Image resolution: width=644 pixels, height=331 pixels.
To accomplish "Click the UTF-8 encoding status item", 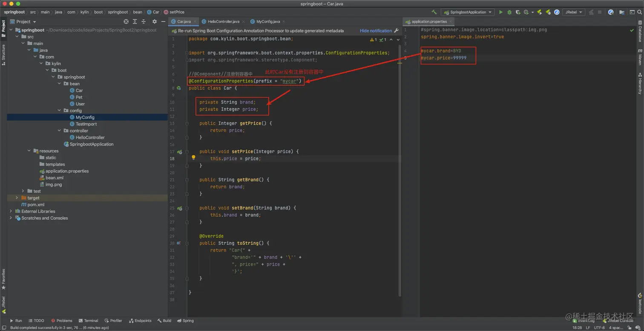I will 599,328.
